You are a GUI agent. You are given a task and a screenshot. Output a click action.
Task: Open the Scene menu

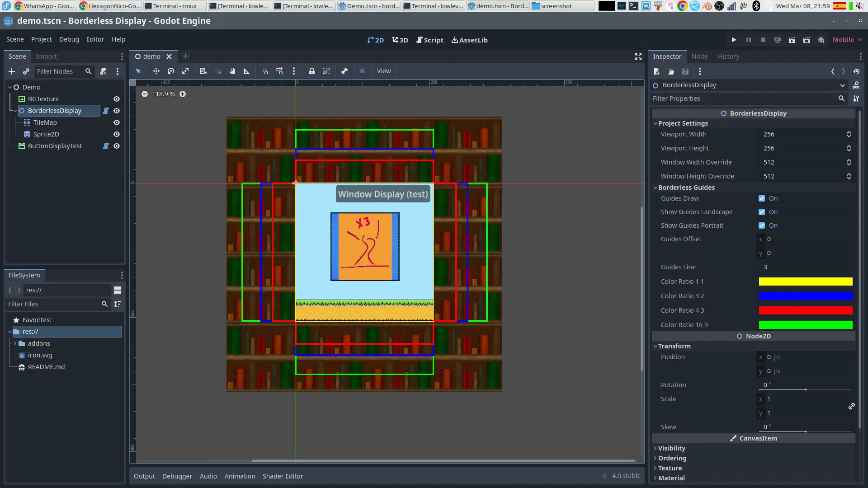[15, 39]
